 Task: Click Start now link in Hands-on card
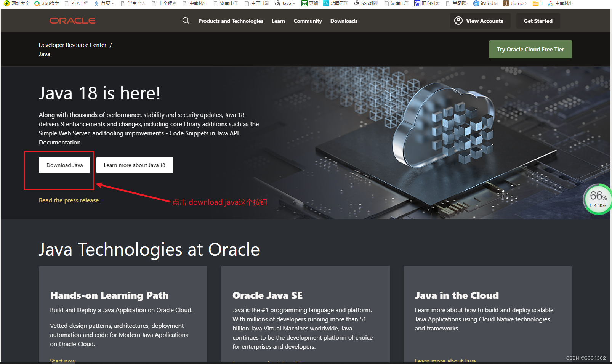point(63,361)
